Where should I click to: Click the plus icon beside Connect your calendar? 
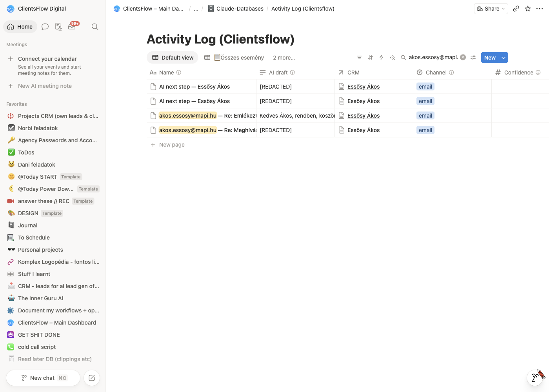point(11,59)
